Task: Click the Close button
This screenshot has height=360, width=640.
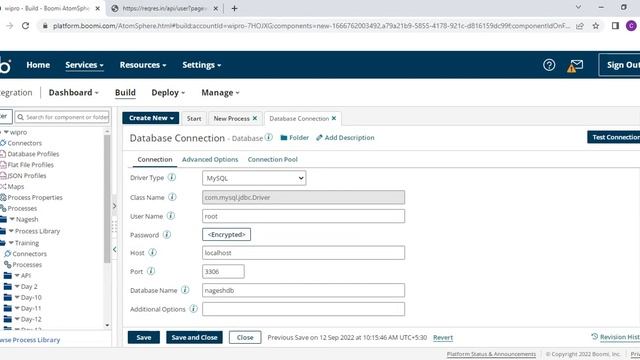Action: coord(245,337)
